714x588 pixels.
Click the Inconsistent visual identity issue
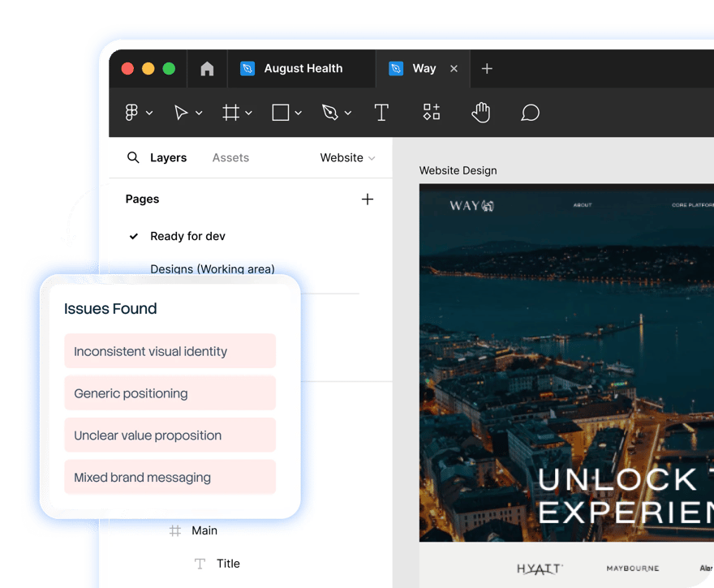(170, 351)
